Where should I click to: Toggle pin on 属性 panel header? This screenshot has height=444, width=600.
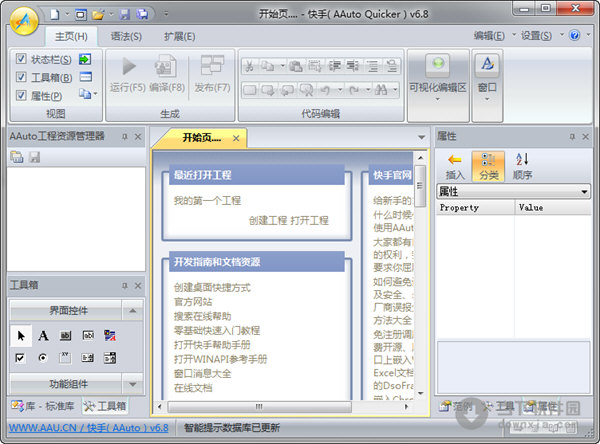pyautogui.click(x=572, y=137)
